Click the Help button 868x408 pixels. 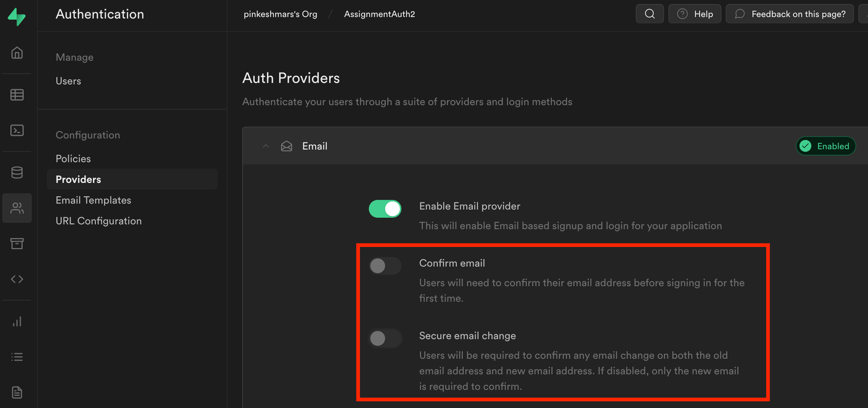(695, 14)
